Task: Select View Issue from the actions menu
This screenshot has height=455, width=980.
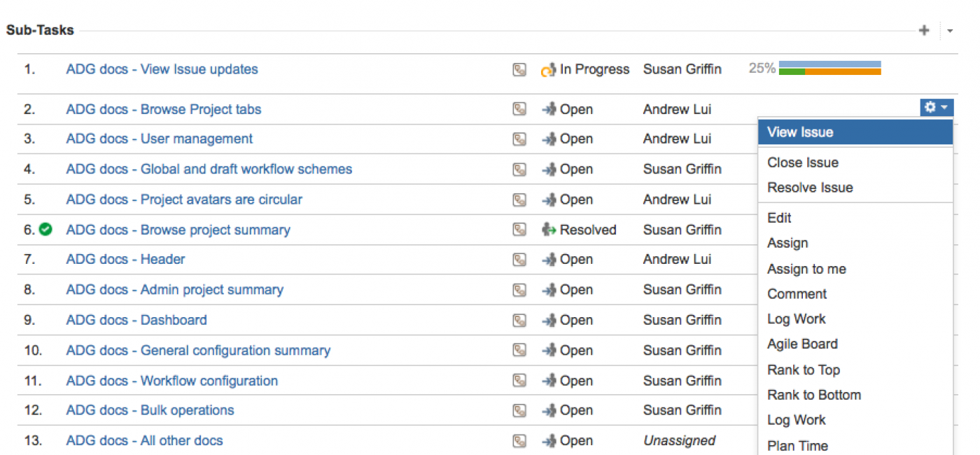Action: click(x=800, y=132)
